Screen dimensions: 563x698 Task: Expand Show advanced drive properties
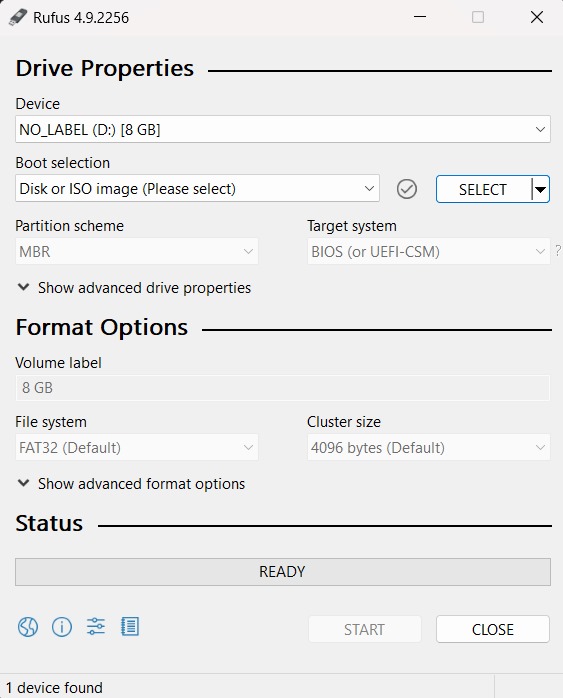[134, 288]
